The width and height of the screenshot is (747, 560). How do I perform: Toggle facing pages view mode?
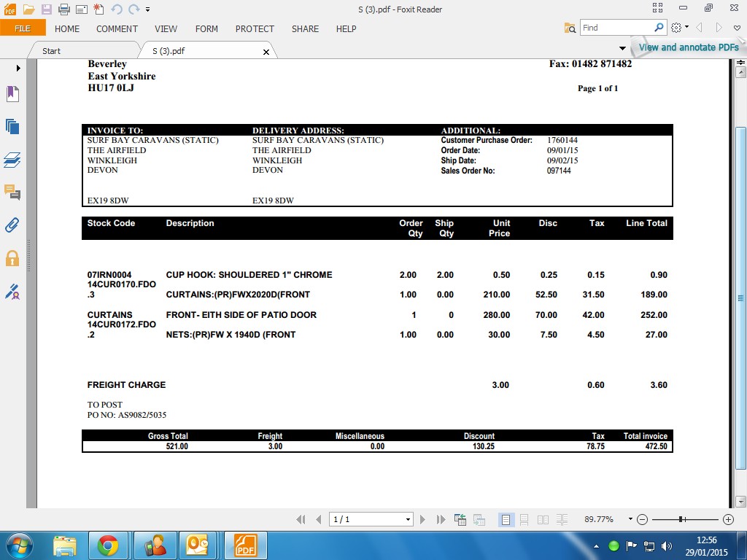(543, 519)
